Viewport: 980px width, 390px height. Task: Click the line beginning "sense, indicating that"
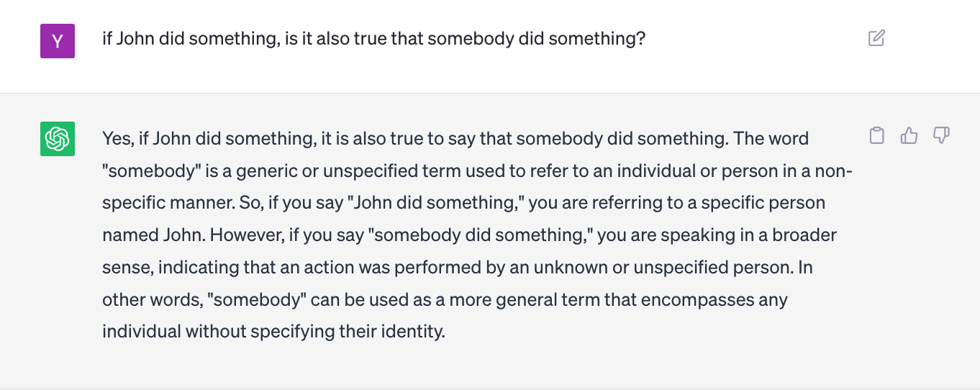458,268
